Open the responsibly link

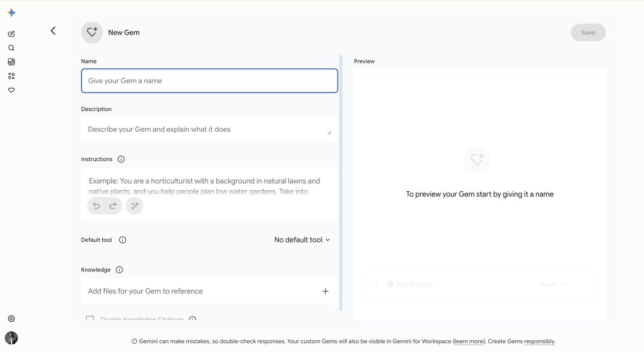coord(539,341)
